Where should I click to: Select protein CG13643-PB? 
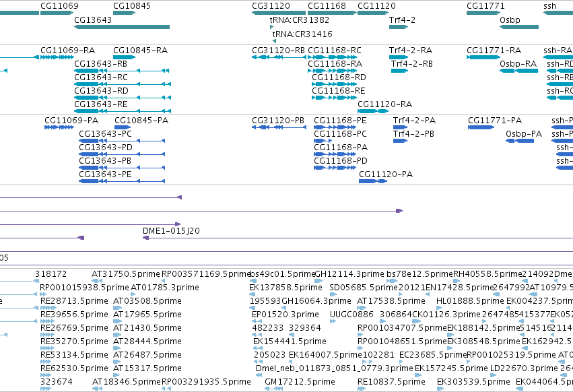click(105, 161)
